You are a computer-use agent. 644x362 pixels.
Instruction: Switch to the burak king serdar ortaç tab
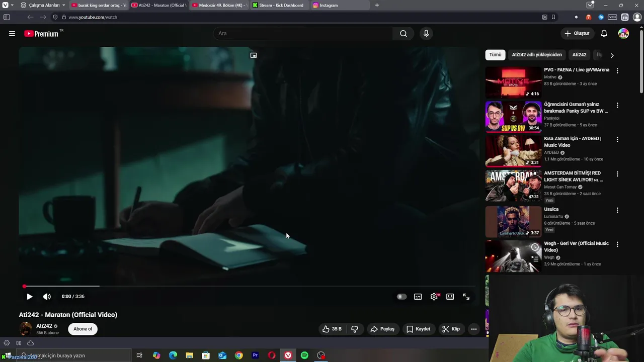[x=98, y=5]
